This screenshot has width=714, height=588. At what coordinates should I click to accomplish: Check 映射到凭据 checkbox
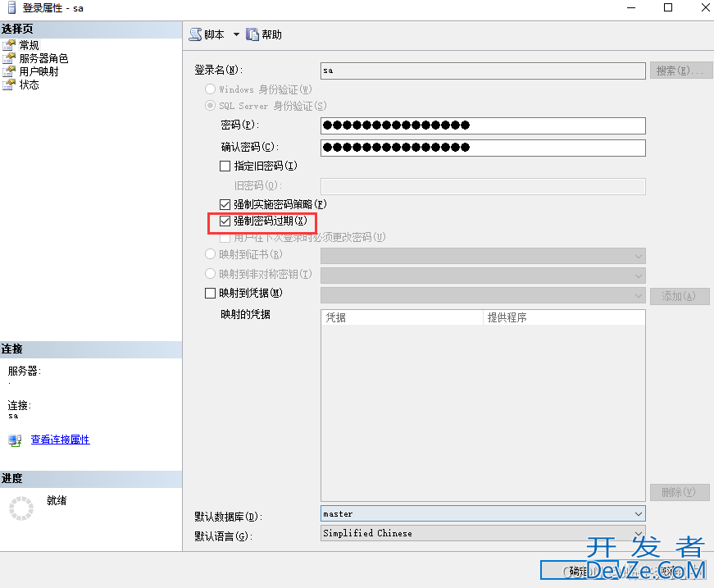click(x=210, y=293)
